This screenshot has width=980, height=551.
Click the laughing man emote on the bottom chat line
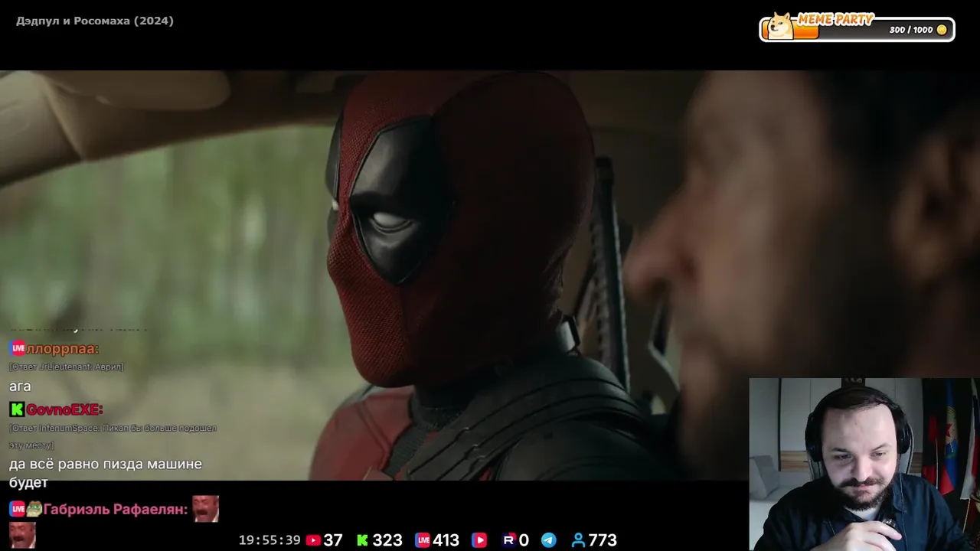(22, 536)
